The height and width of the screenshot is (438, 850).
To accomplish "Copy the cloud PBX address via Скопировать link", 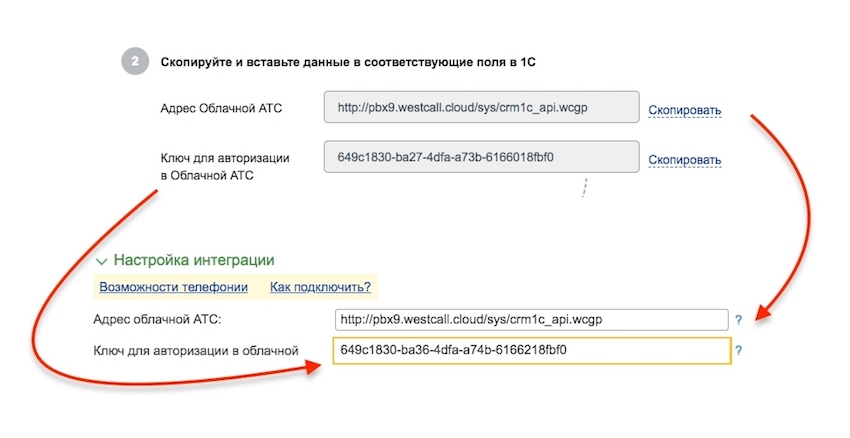I will click(685, 110).
